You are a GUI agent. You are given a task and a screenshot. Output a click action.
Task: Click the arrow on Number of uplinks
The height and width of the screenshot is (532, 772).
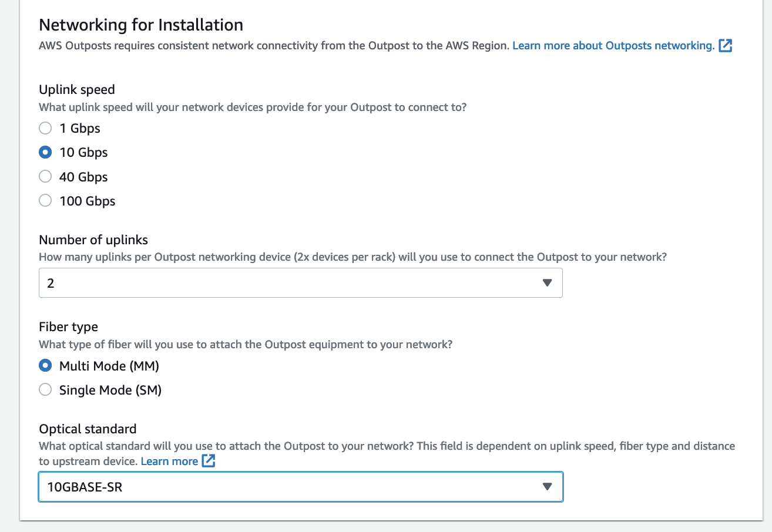pos(547,283)
